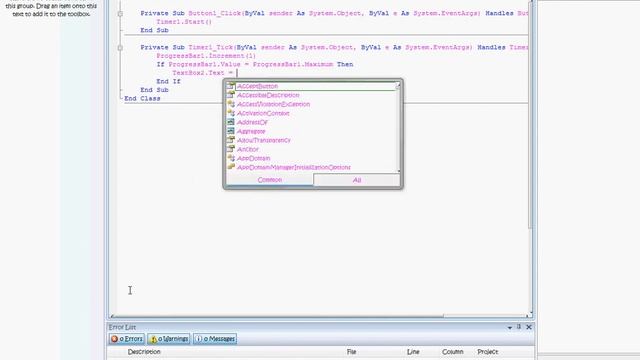Click the End If line
This screenshot has height=360, width=640.
click(168, 81)
